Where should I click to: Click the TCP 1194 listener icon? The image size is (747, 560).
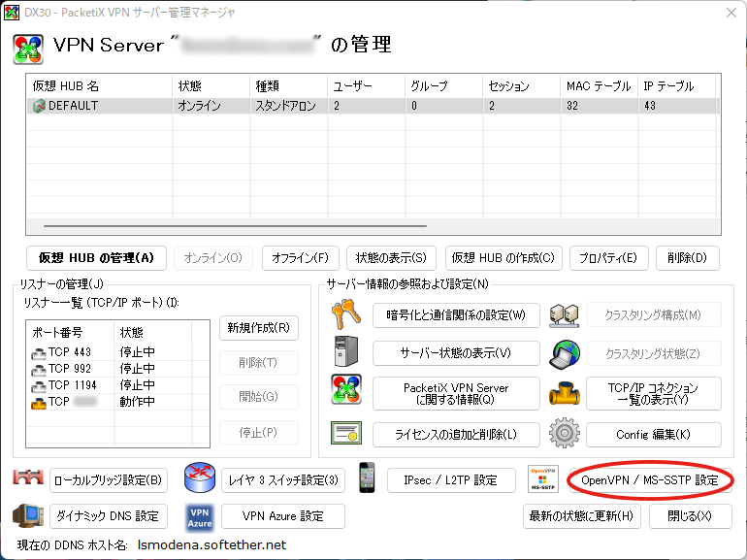click(39, 386)
